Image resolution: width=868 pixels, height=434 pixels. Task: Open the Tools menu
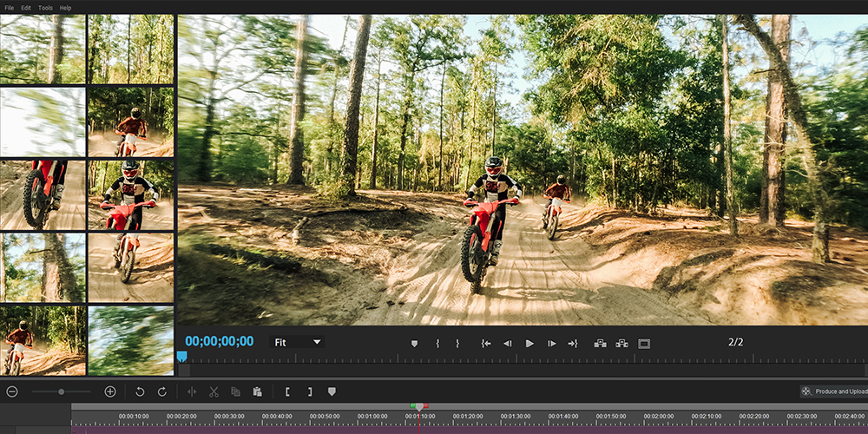45,8
